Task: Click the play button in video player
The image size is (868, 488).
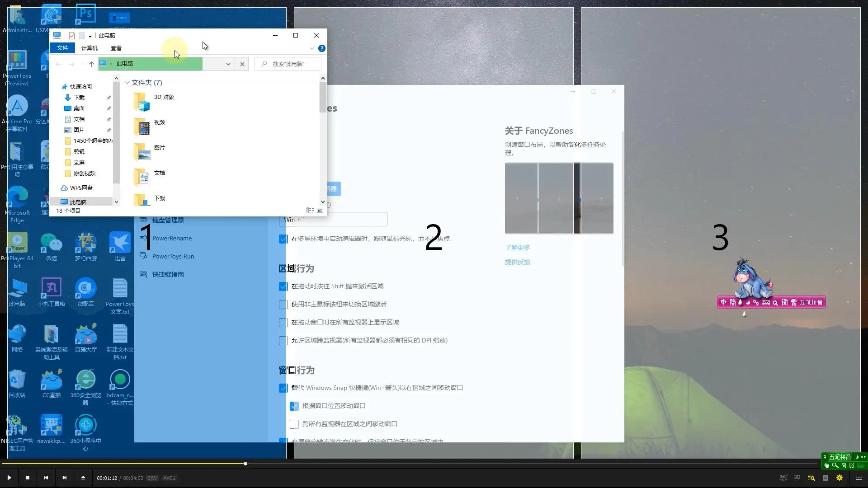Action: 9,478
